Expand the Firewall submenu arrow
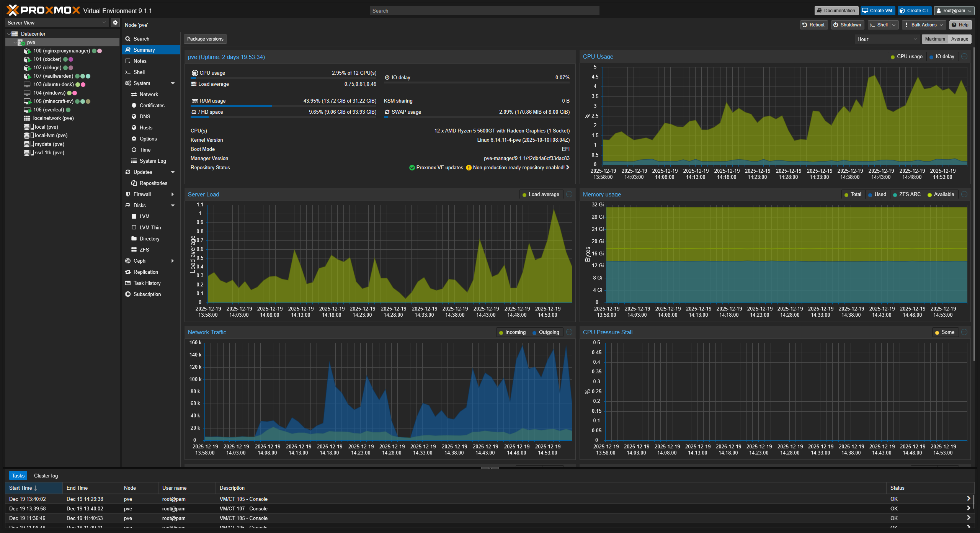Image resolution: width=980 pixels, height=533 pixels. point(173,194)
